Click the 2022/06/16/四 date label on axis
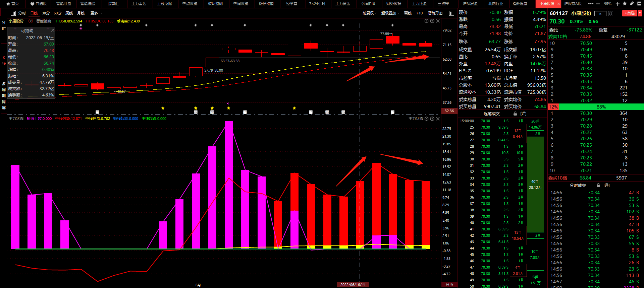The image size is (644, 288). pos(353,285)
